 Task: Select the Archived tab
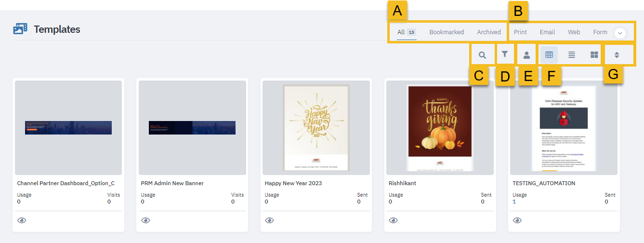tap(489, 32)
